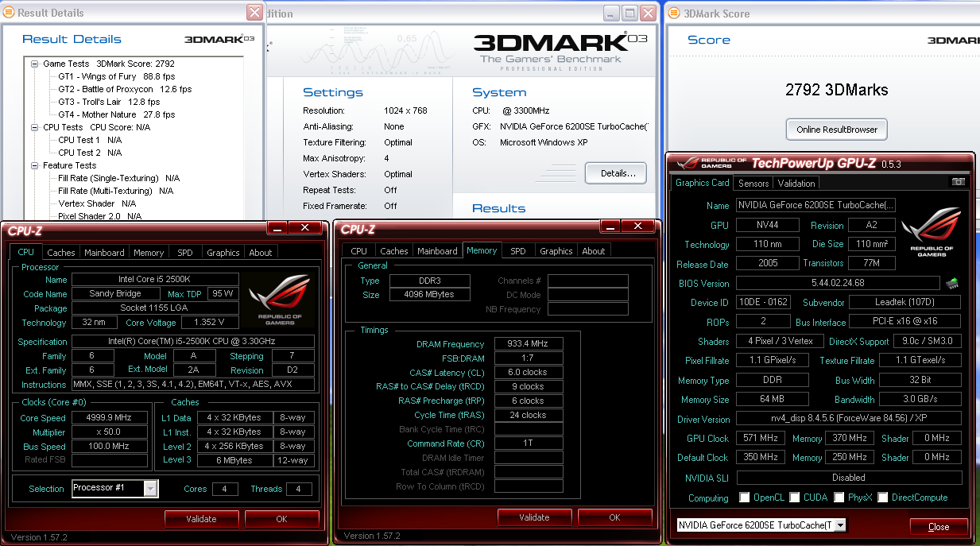Minimize the left CPU-Z window
The height and width of the screenshot is (546, 980).
coord(277,228)
